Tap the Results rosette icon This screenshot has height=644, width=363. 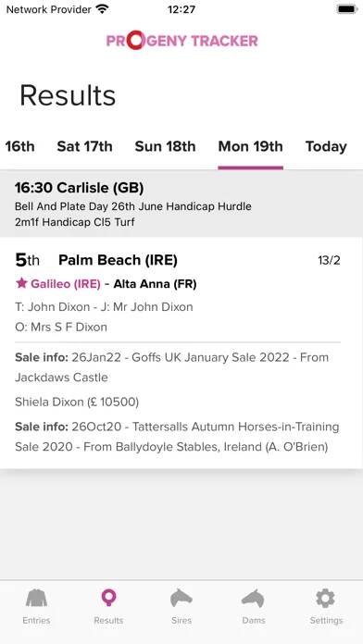tap(108, 599)
